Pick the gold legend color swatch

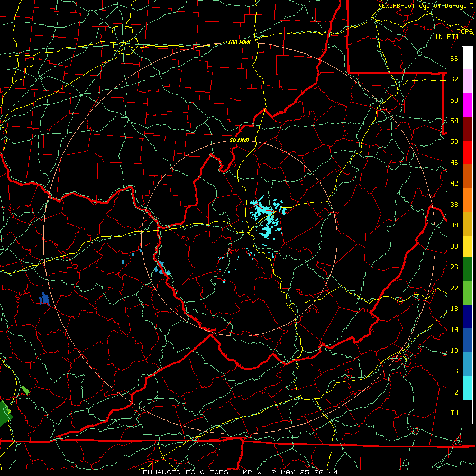coord(467,223)
